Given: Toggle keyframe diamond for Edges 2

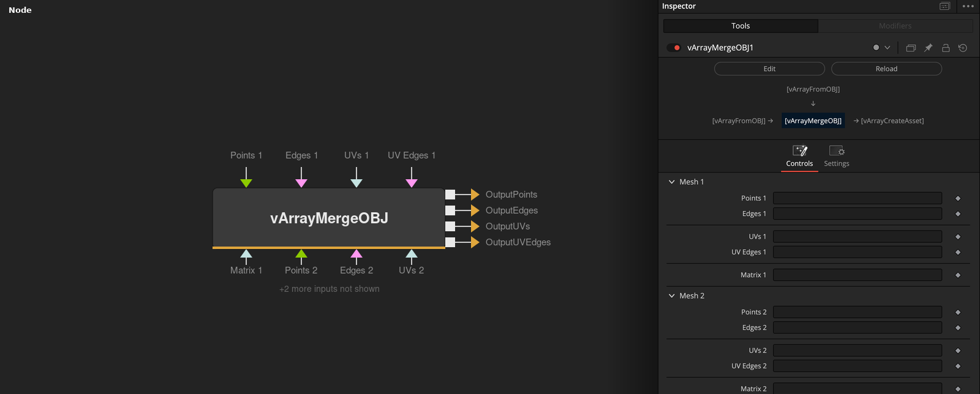Looking at the screenshot, I should 958,328.
